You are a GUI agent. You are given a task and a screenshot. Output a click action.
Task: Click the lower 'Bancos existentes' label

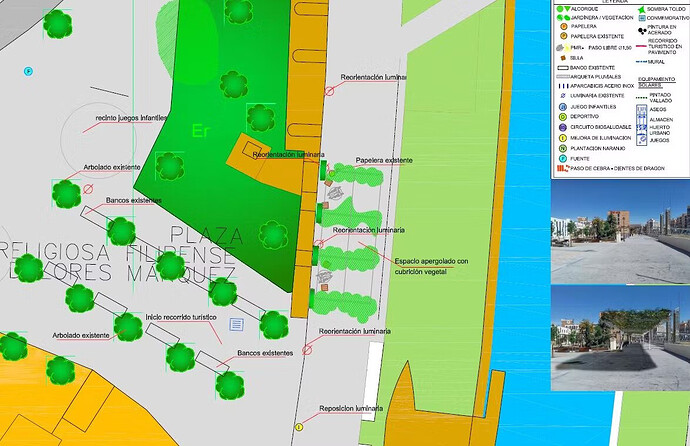pos(265,353)
